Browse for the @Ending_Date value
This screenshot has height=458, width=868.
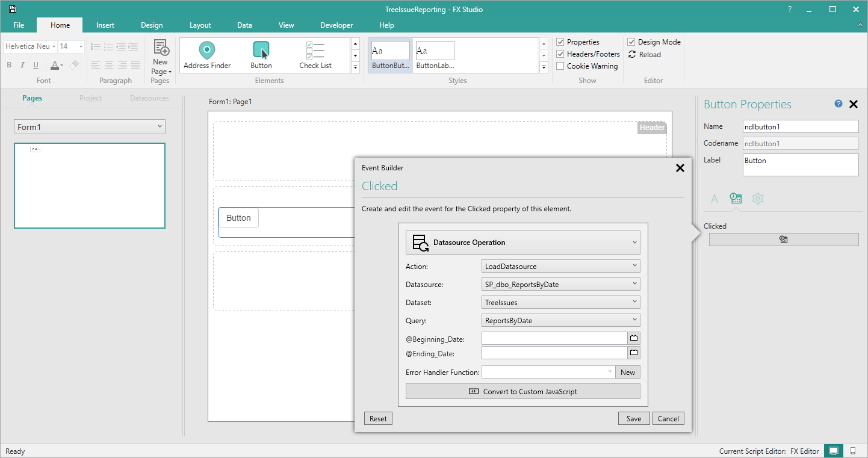(634, 353)
